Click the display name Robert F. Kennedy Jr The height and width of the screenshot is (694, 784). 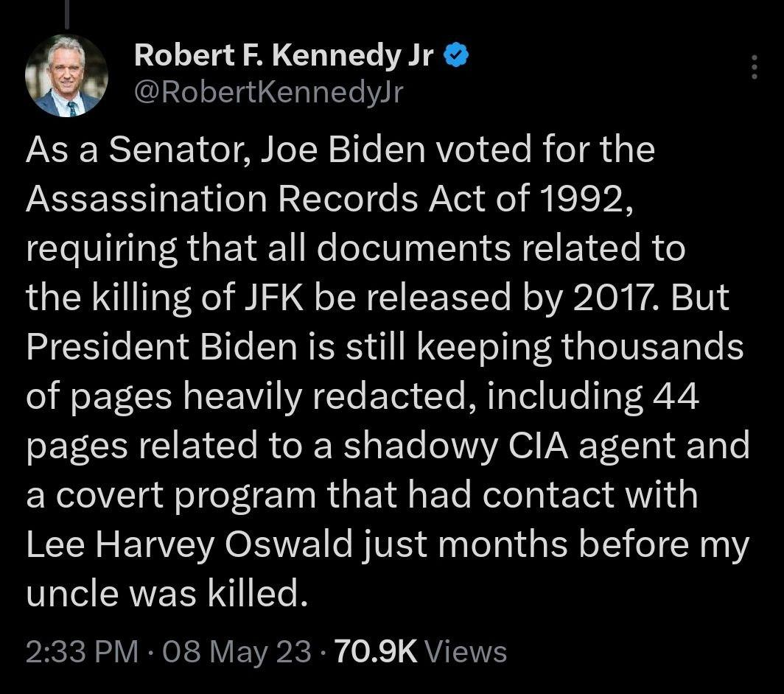pos(284,55)
